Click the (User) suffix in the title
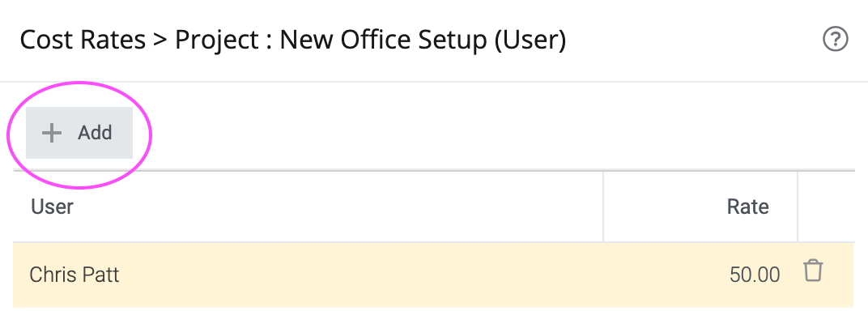The width and height of the screenshot is (868, 324). (530, 40)
